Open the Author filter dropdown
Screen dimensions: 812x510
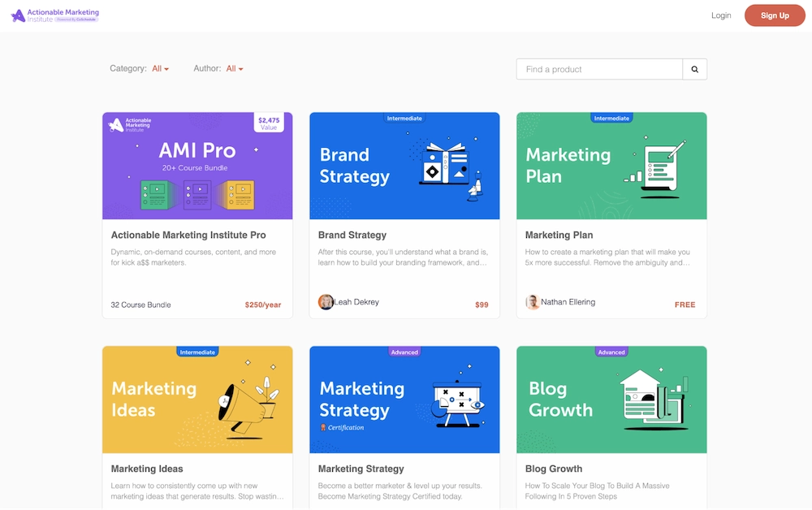[234, 69]
